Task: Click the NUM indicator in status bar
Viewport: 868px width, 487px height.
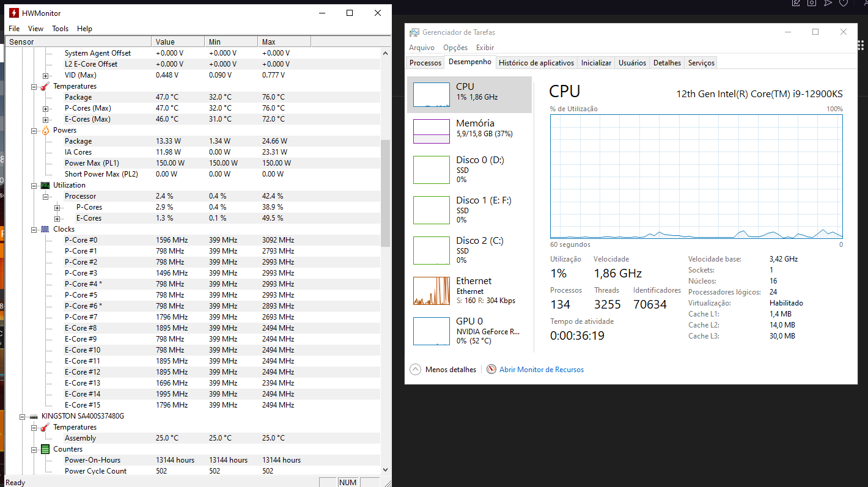Action: coord(348,482)
